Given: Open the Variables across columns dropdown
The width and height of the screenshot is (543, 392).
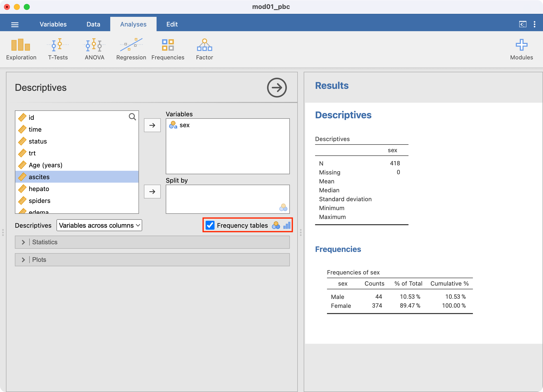Looking at the screenshot, I should [99, 225].
